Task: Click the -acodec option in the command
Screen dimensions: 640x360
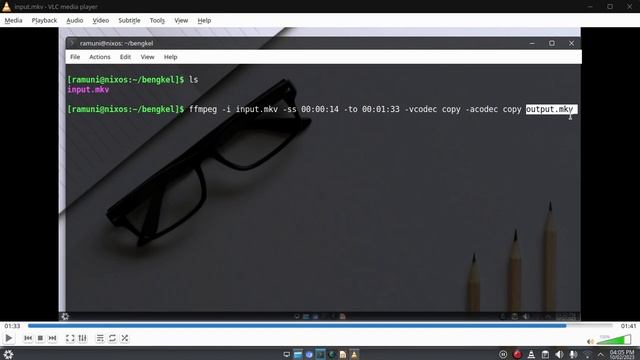Action: [481, 109]
